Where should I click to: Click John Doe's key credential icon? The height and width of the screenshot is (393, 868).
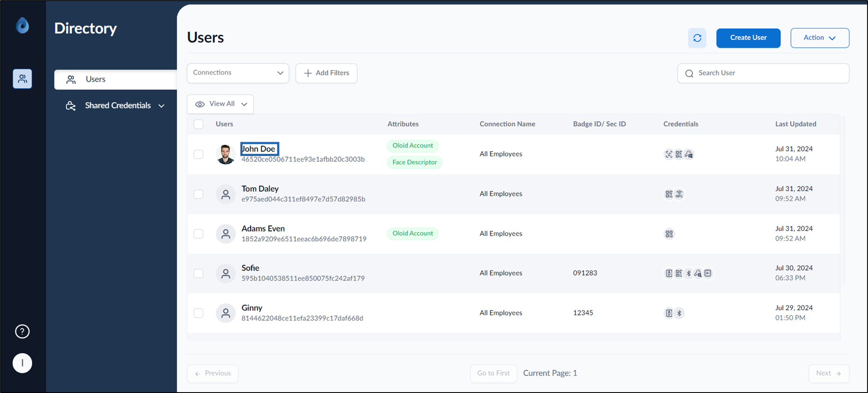coord(689,154)
